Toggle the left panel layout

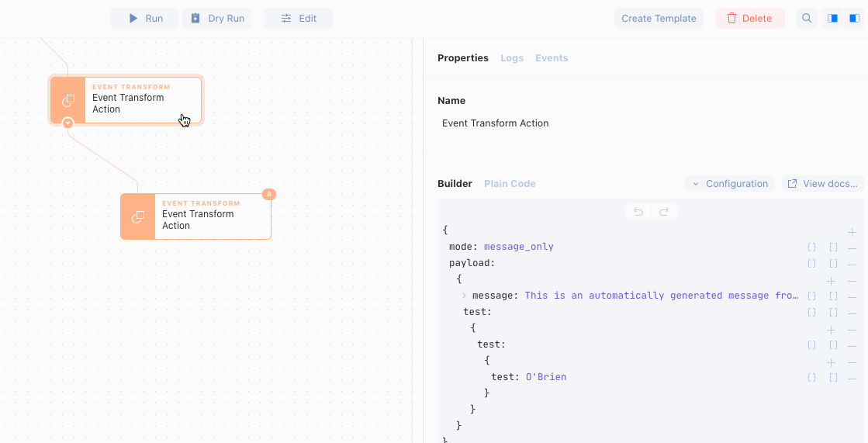[833, 19]
